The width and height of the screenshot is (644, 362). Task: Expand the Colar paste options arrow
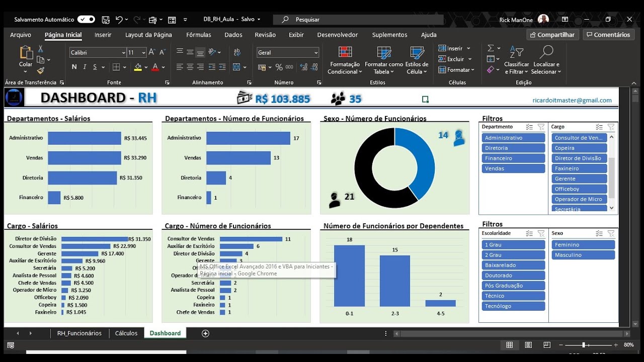tap(26, 71)
